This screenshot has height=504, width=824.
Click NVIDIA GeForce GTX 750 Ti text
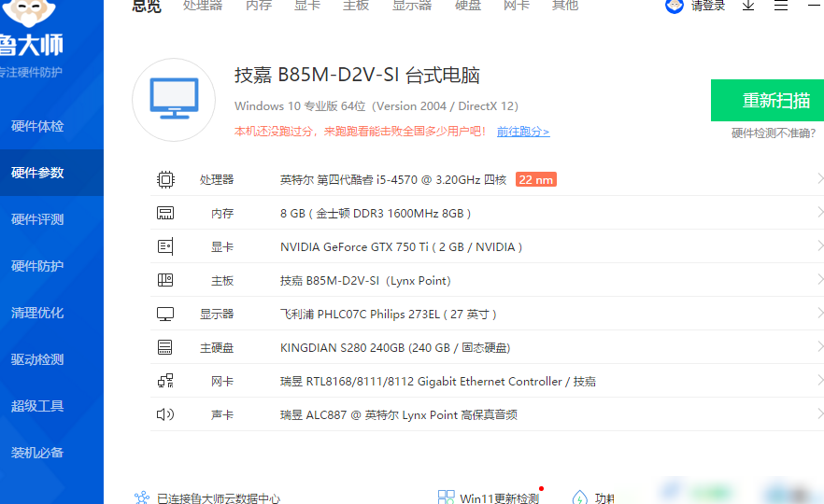[401, 247]
